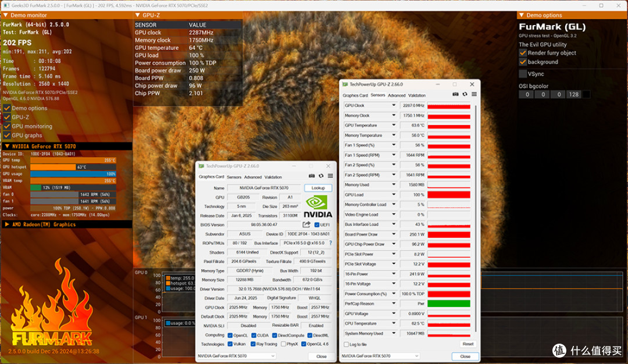Click the screenshot camera icon in GPU-Z Graphics Card window

click(312, 176)
